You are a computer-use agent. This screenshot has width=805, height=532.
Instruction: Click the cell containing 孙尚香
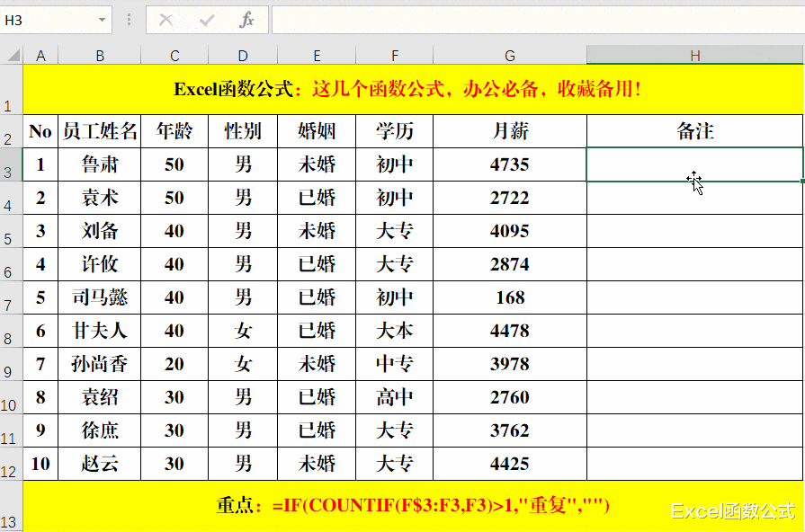[100, 364]
